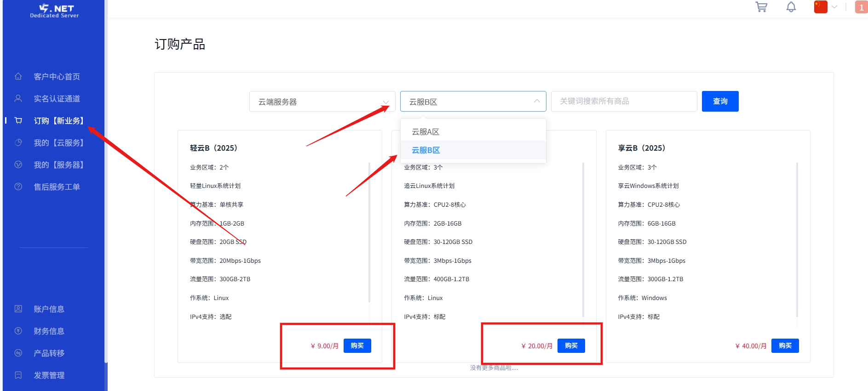The image size is (868, 391).
Task: Click the help icon beside 售后服务工单
Action: [x=18, y=187]
